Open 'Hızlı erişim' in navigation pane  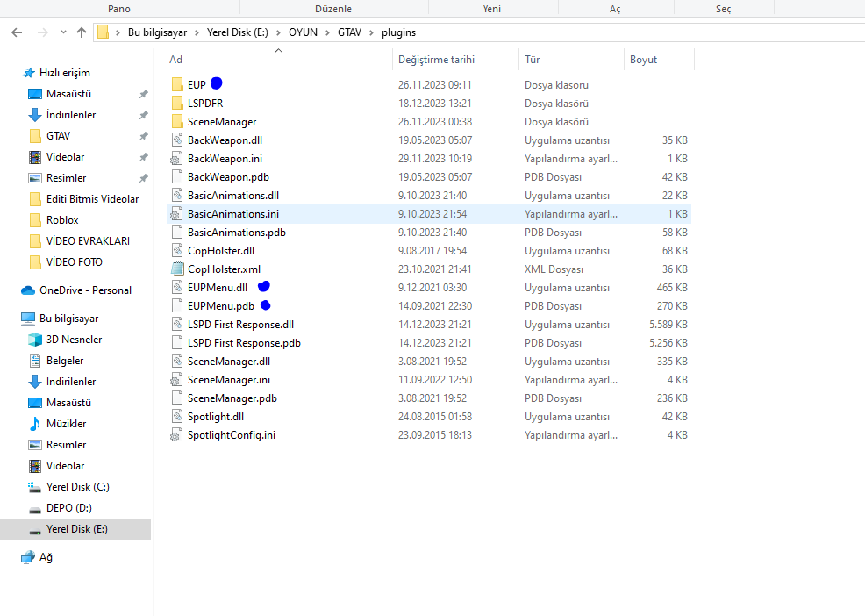click(65, 73)
